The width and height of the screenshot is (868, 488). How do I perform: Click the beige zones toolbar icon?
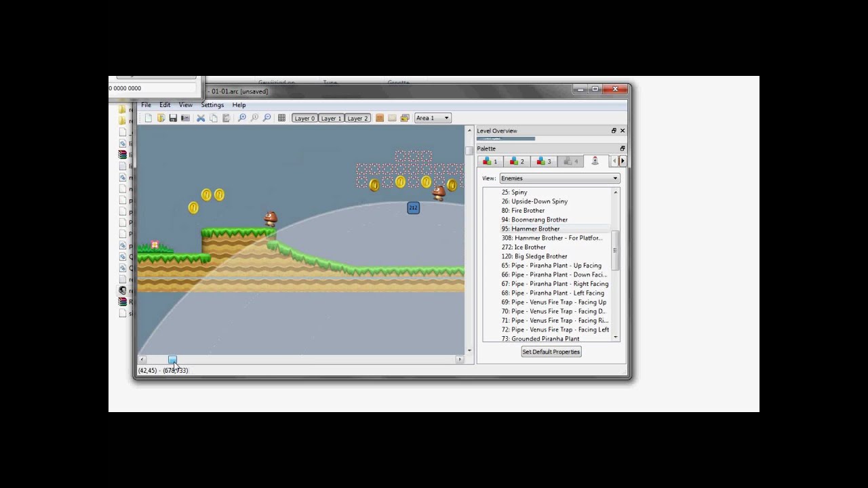[392, 118]
